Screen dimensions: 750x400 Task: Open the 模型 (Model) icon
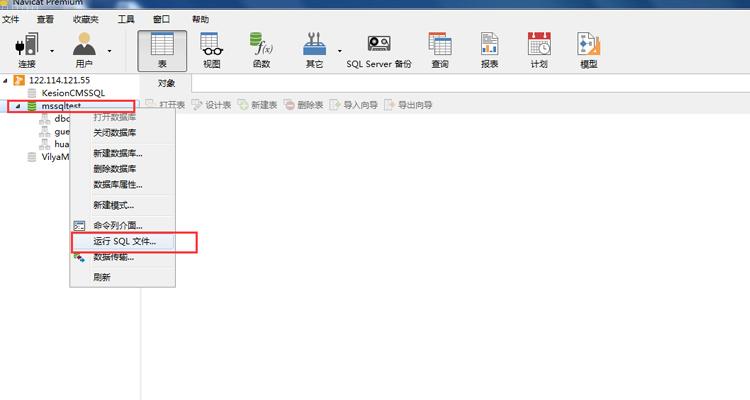(x=588, y=48)
